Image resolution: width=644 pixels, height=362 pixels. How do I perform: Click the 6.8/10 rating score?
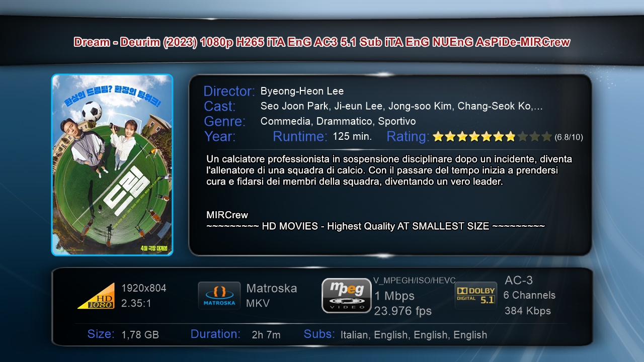pos(569,137)
